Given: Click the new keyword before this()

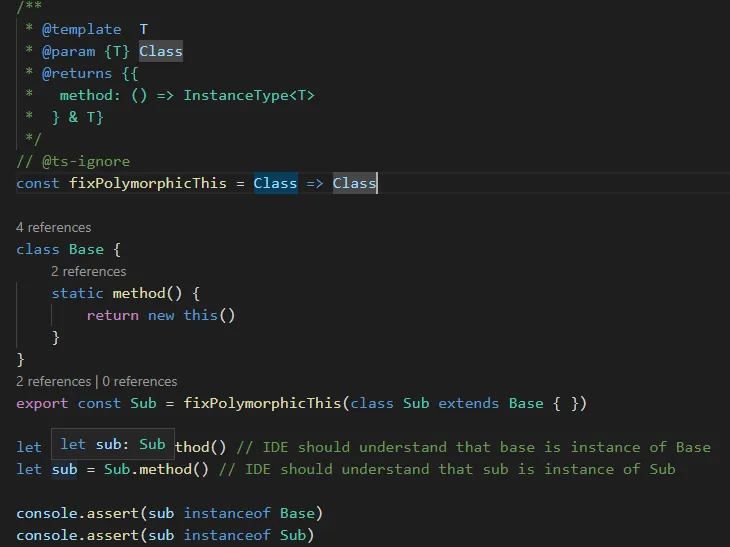Looking at the screenshot, I should (161, 316).
